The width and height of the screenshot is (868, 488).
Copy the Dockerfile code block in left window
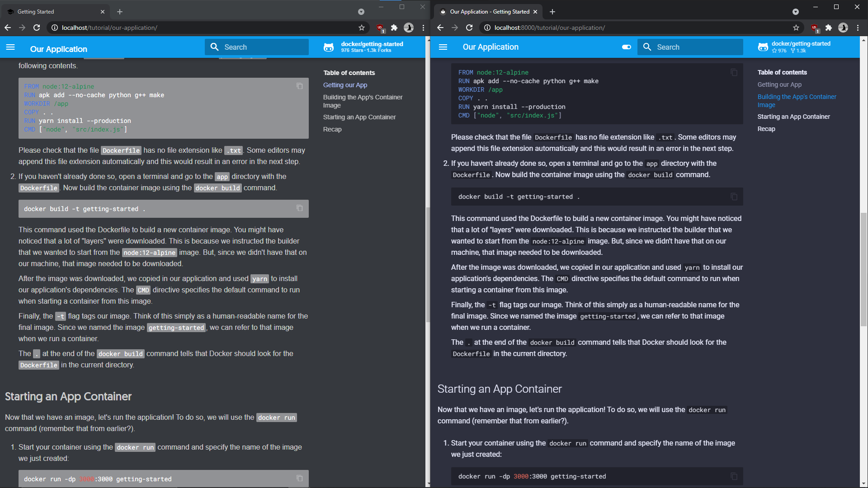pyautogui.click(x=299, y=86)
